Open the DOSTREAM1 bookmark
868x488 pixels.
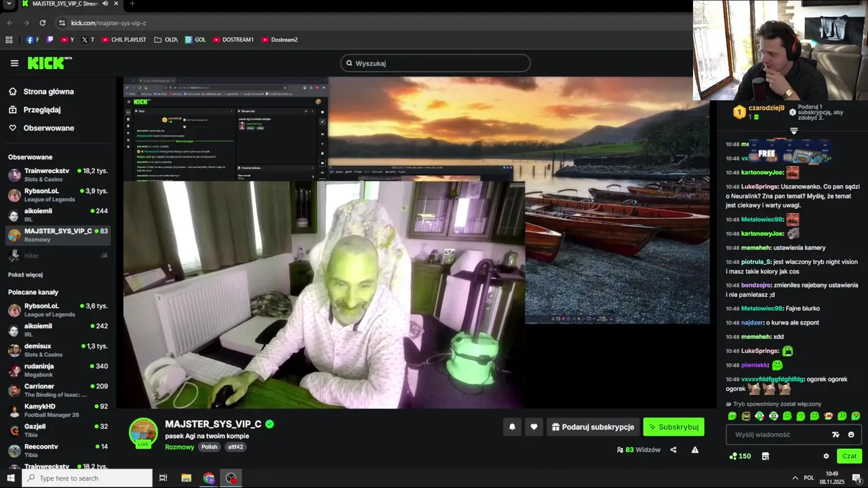[233, 39]
